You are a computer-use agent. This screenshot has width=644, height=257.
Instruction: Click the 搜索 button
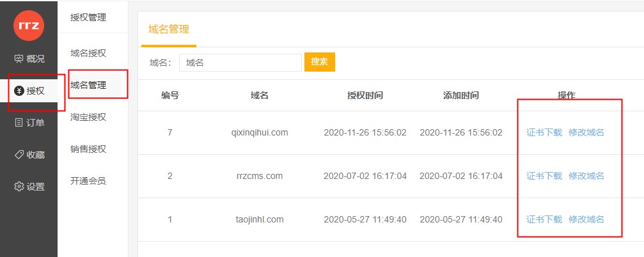(x=320, y=62)
